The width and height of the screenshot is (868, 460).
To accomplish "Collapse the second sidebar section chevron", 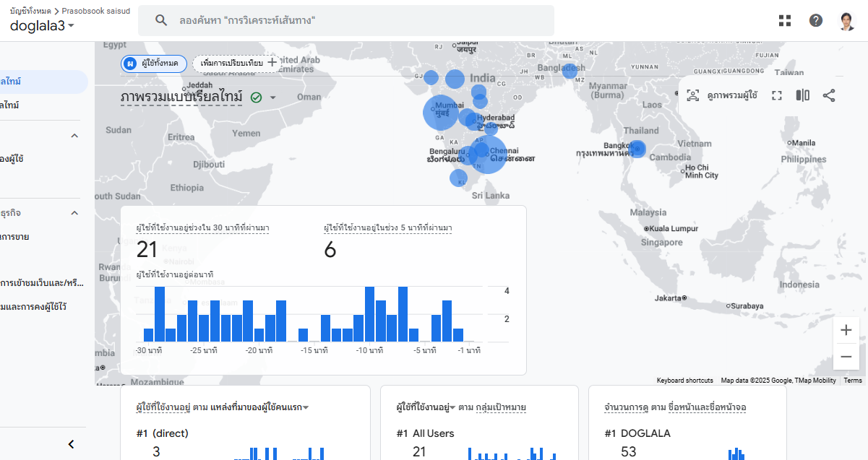I will pyautogui.click(x=74, y=213).
